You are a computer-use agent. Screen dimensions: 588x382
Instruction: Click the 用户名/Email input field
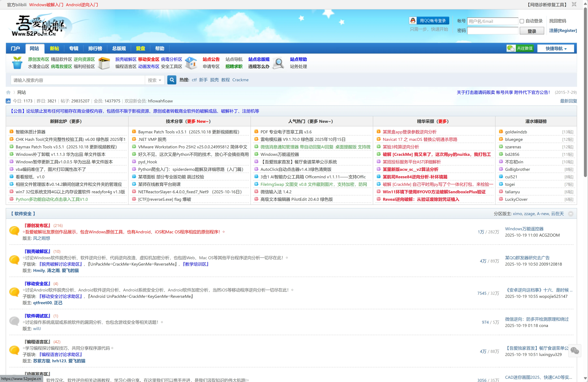tap(492, 21)
